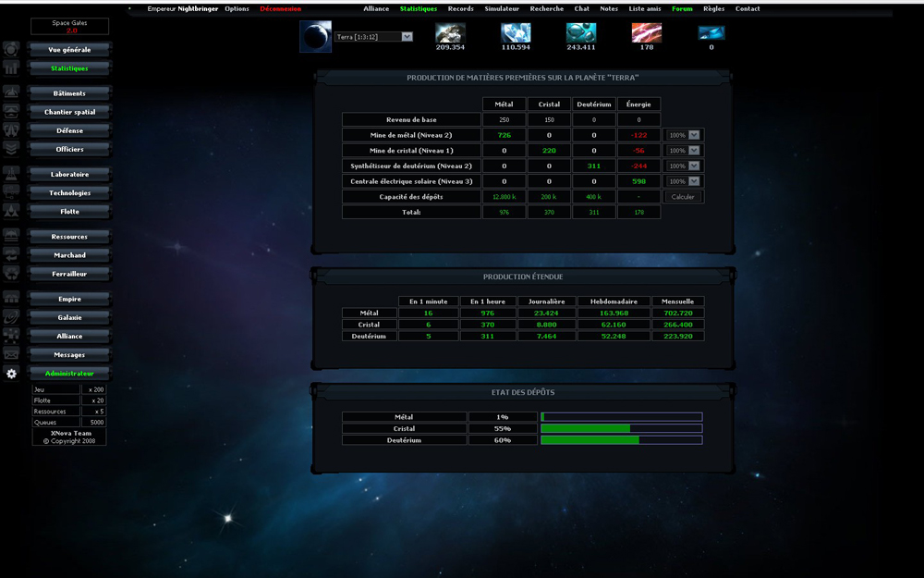Open Records in the top menu
This screenshot has height=578, width=924.
[460, 8]
